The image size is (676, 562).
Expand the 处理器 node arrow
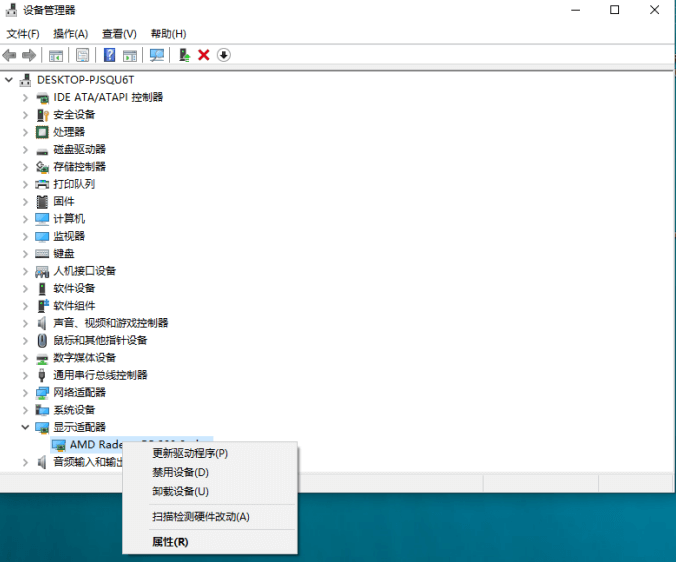coord(25,132)
